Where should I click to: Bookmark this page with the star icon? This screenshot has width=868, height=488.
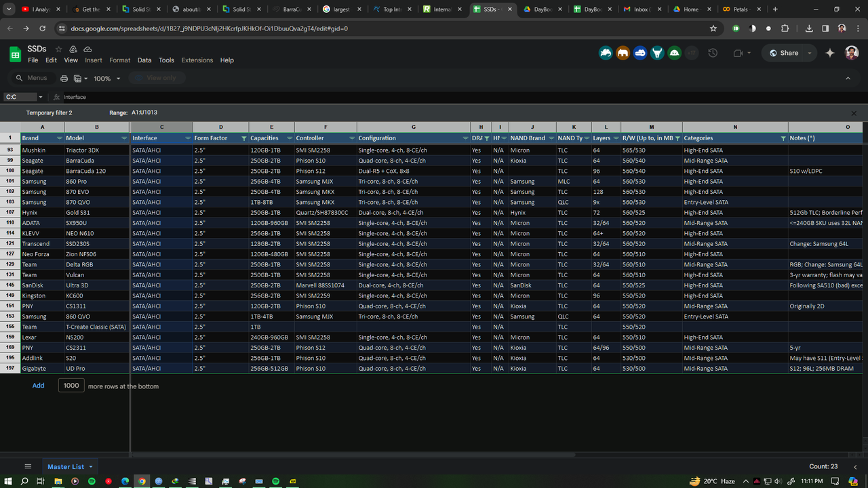(713, 28)
